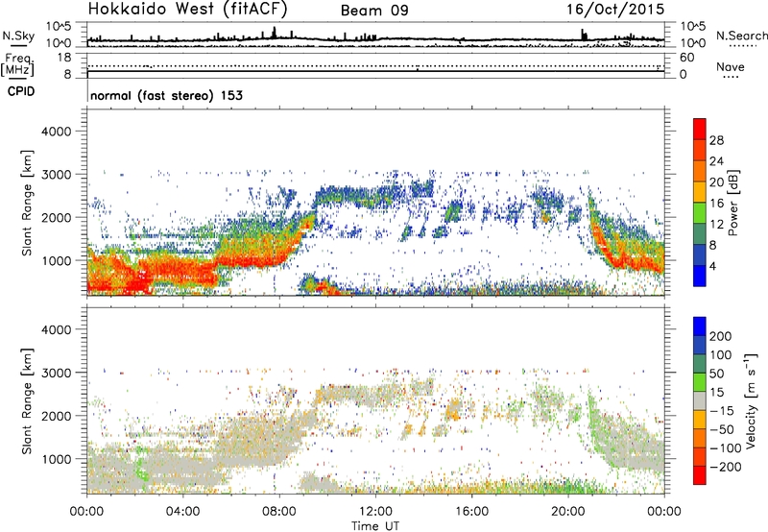The width and height of the screenshot is (768, 532).
Task: Select the "Beam 09" label
Action: (x=374, y=11)
